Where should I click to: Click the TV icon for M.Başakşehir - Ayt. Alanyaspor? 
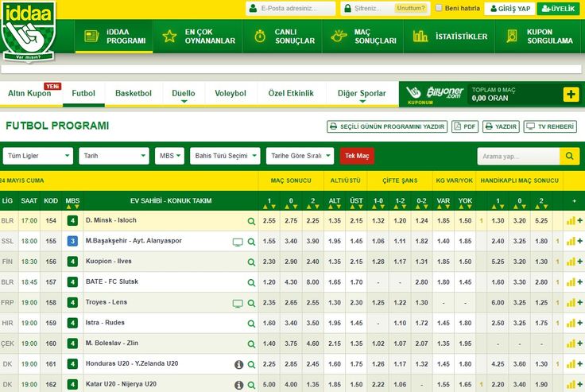coord(238,242)
